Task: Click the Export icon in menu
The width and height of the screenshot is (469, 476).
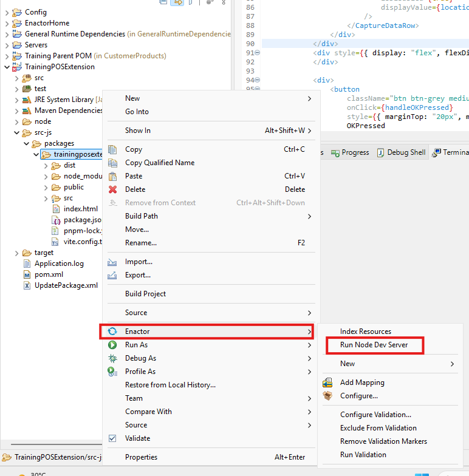Action: pos(112,276)
